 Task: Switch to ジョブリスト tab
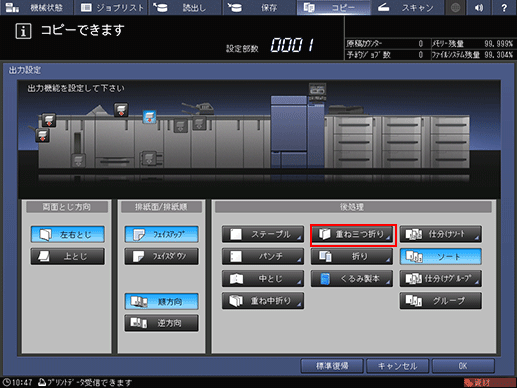click(x=111, y=7)
